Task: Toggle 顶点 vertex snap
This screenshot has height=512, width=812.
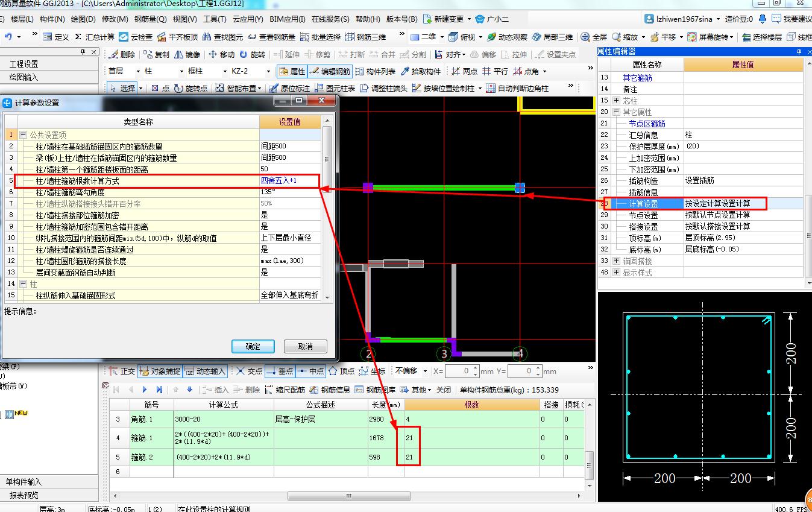Action: click(341, 371)
